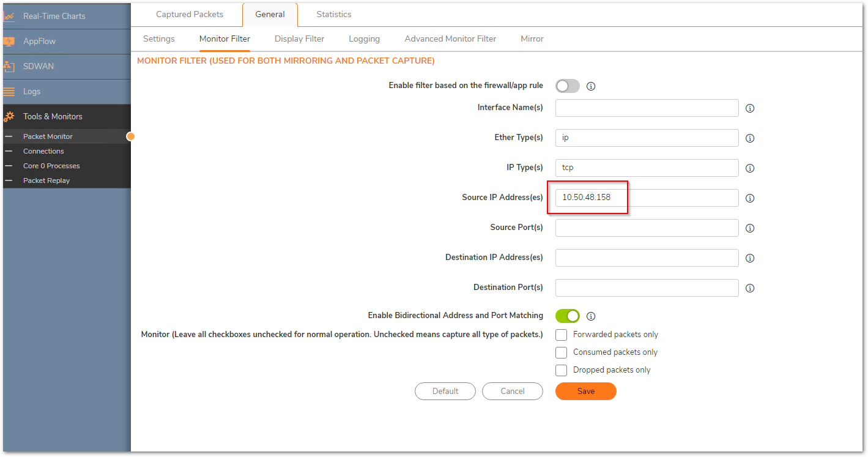Select Packet Monitor in sidebar

67,136
